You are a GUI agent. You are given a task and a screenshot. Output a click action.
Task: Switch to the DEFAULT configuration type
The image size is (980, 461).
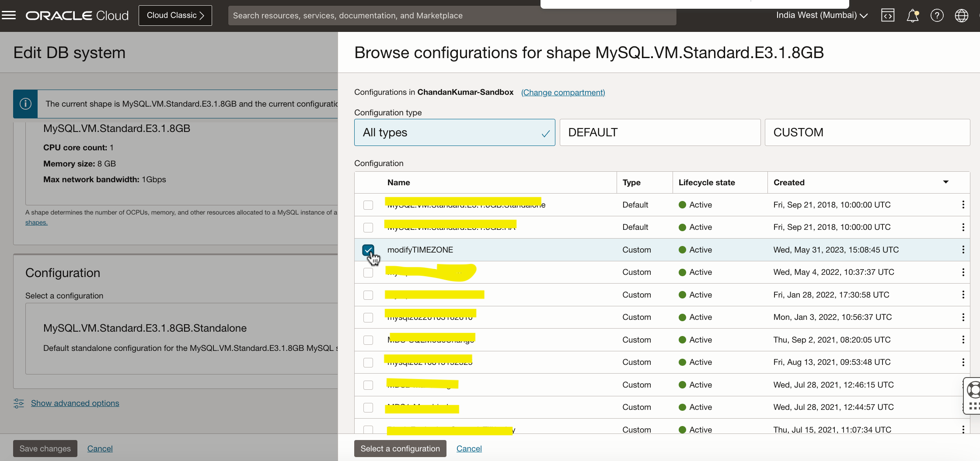(659, 132)
